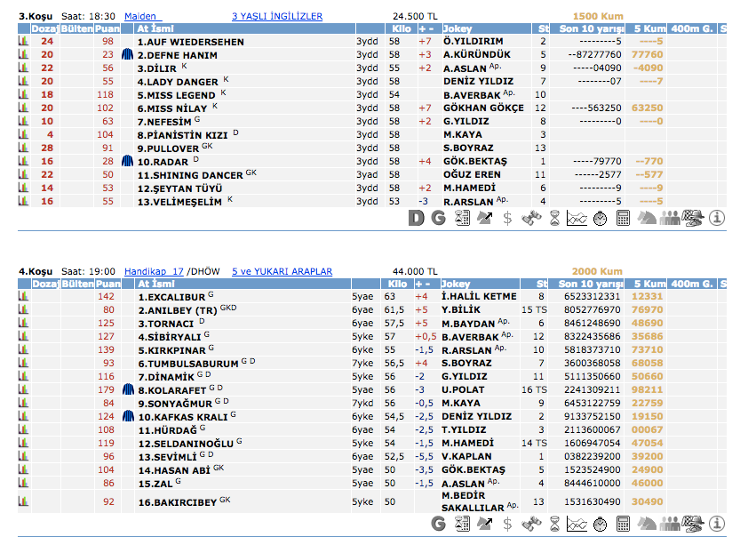Screen dimensions: 756x553
Task: Click the blue jersey icon next to KOLARAFET
Action: 127,389
